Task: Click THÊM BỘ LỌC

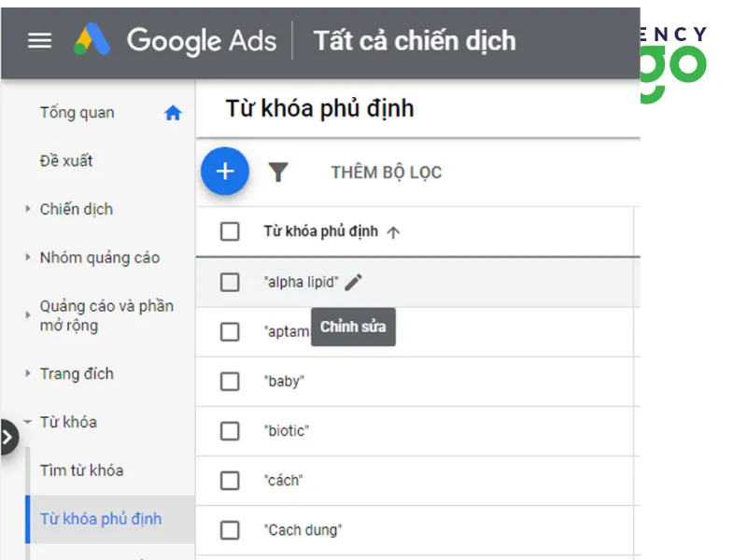Action: (387, 172)
